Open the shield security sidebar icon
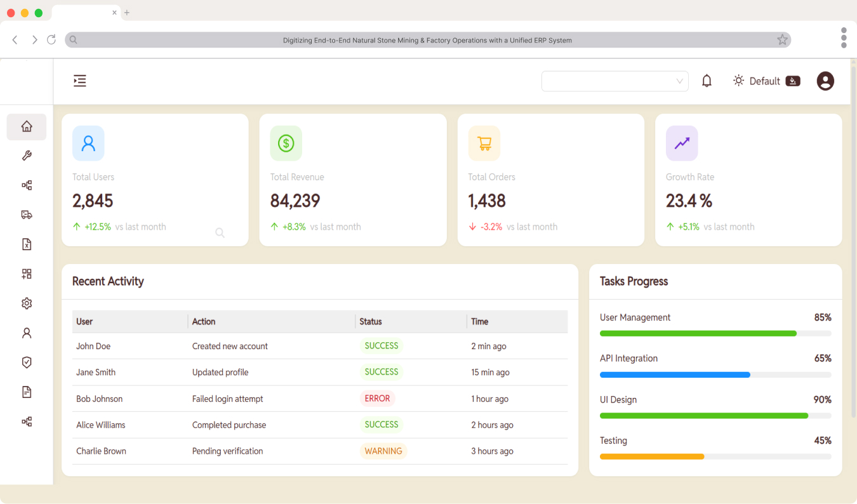The height and width of the screenshot is (504, 857). [27, 362]
